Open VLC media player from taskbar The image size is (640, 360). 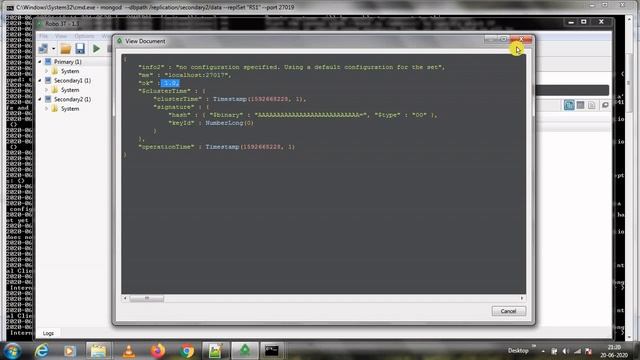click(x=129, y=351)
